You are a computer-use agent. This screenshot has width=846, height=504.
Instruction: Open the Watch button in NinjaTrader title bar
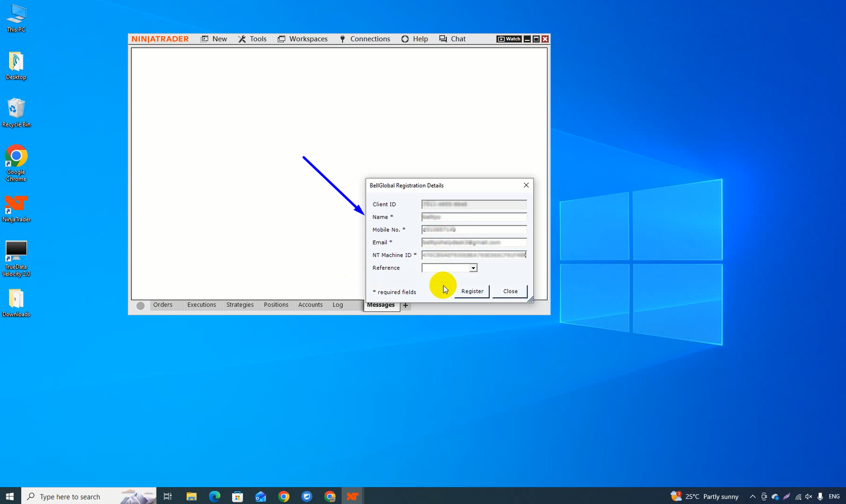click(x=509, y=39)
